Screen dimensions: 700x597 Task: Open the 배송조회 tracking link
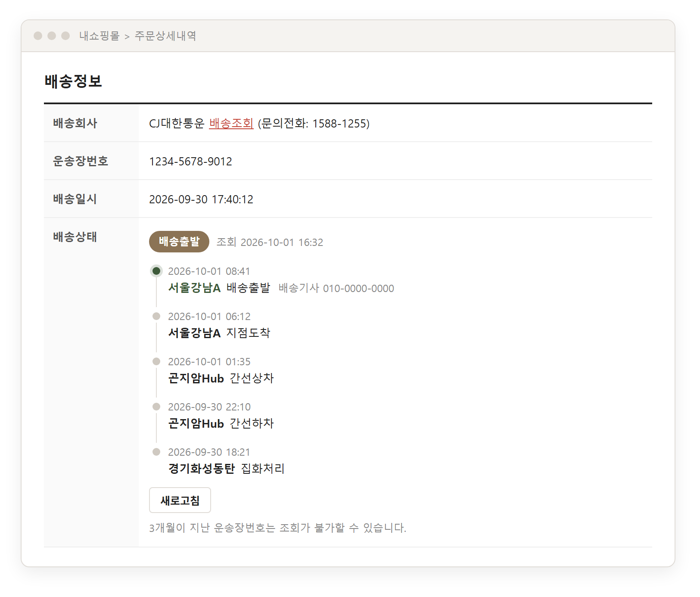[231, 124]
